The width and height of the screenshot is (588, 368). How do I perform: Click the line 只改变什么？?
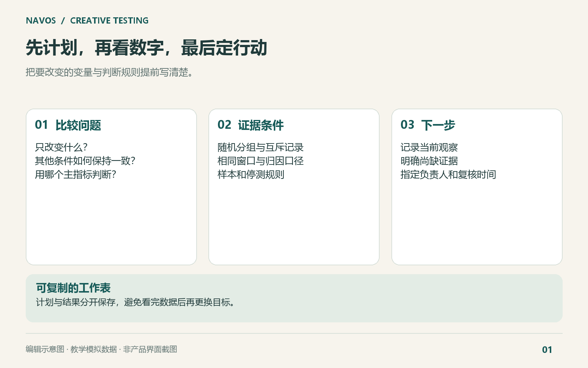pos(61,147)
